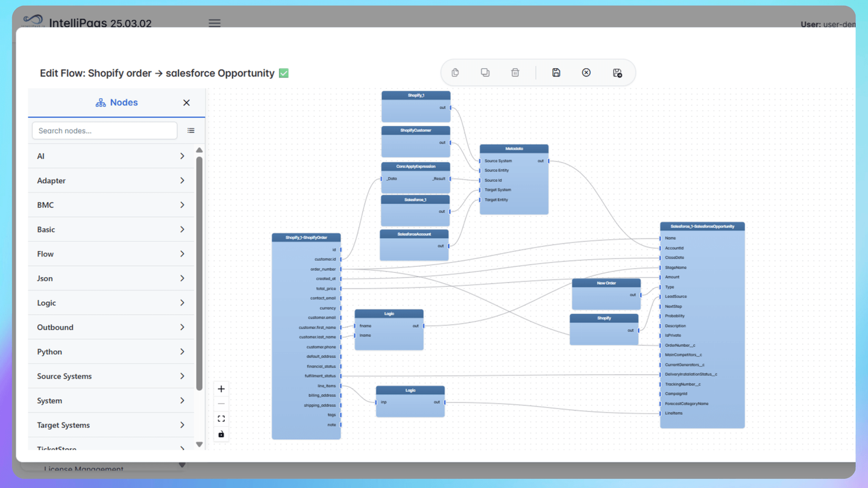Click the copy icon in flow toolbar
The image size is (868, 488).
(455, 73)
